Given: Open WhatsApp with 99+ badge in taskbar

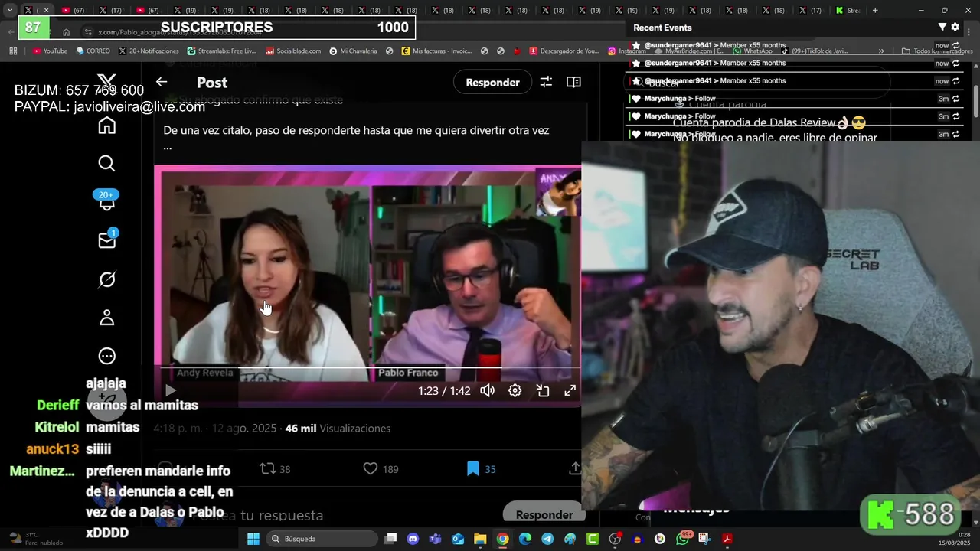Looking at the screenshot, I should pyautogui.click(x=683, y=539).
